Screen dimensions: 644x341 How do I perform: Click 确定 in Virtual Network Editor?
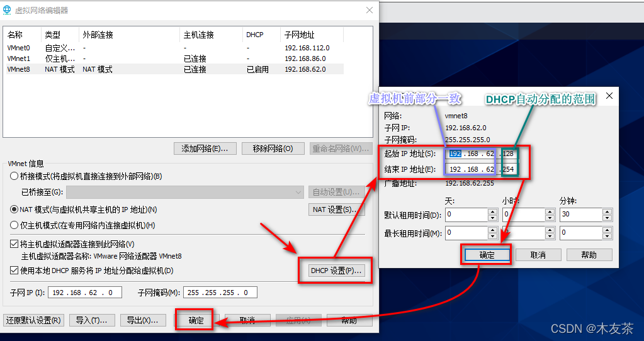tap(196, 320)
